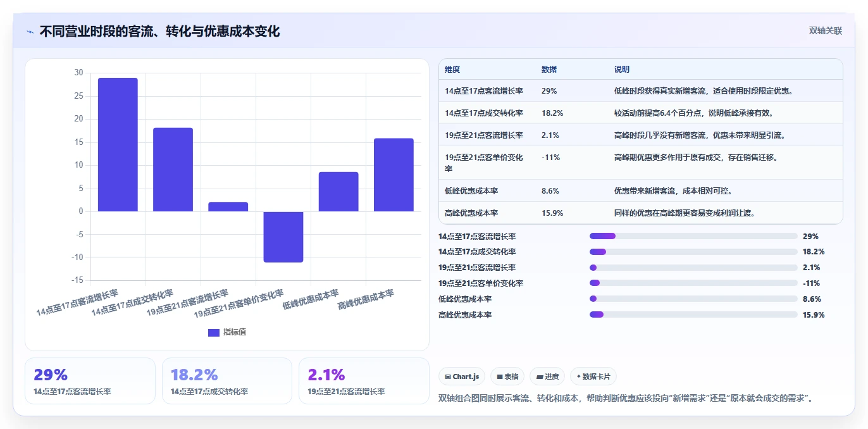This screenshot has height=429, width=868.
Task: Click the footer note starting 双轴组合图
Action: tap(625, 399)
